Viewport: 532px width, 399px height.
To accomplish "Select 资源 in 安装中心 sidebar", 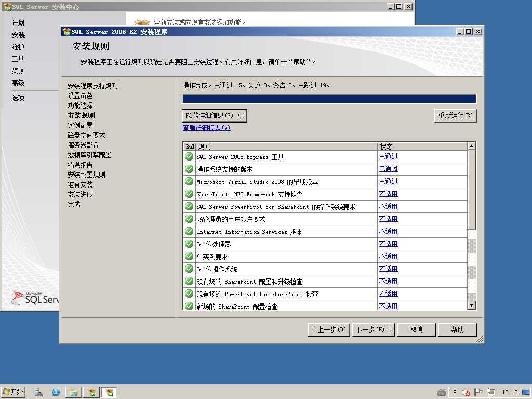I will [x=18, y=71].
